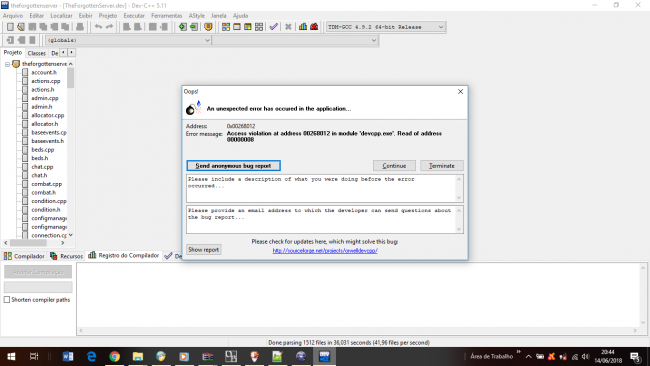Open the AStyle menu
650x366 pixels.
(196, 15)
